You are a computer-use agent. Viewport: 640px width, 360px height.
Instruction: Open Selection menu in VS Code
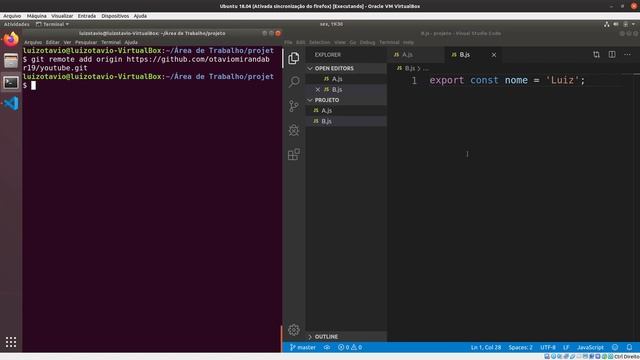tap(319, 42)
